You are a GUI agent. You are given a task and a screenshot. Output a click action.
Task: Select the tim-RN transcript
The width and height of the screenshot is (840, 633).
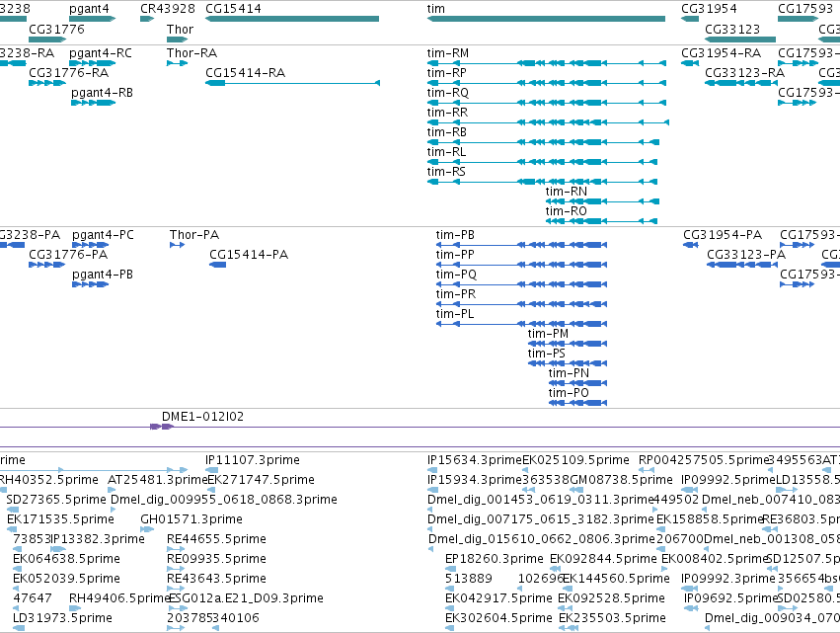(603, 201)
